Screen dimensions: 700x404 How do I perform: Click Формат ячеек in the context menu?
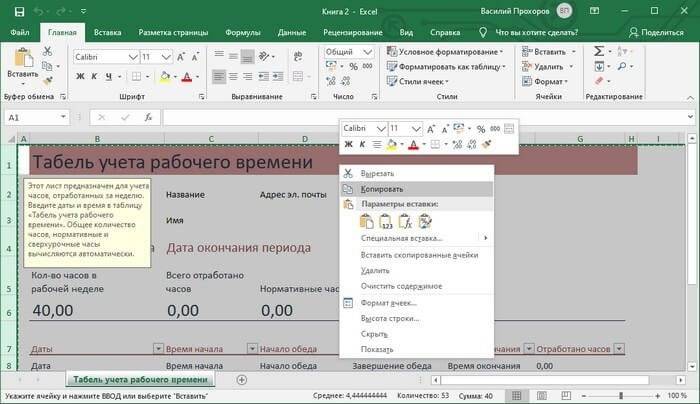pyautogui.click(x=388, y=302)
